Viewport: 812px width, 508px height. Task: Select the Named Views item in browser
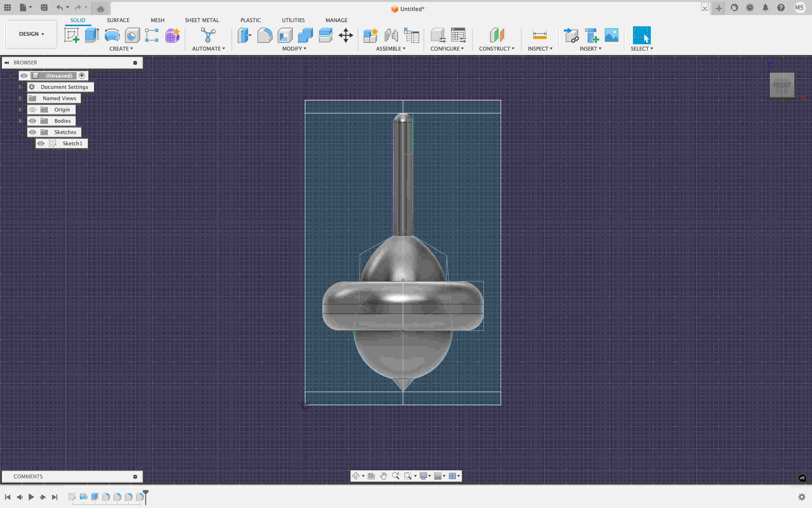tap(59, 99)
